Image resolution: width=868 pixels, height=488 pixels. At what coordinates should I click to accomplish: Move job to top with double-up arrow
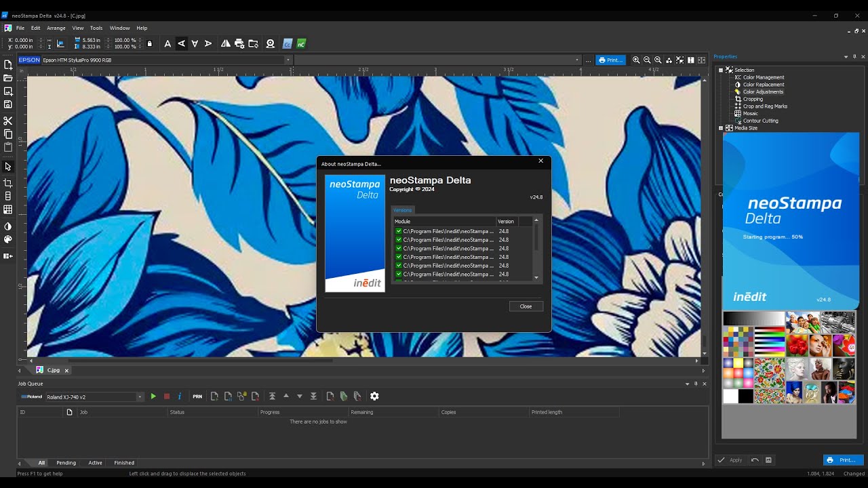pos(272,396)
